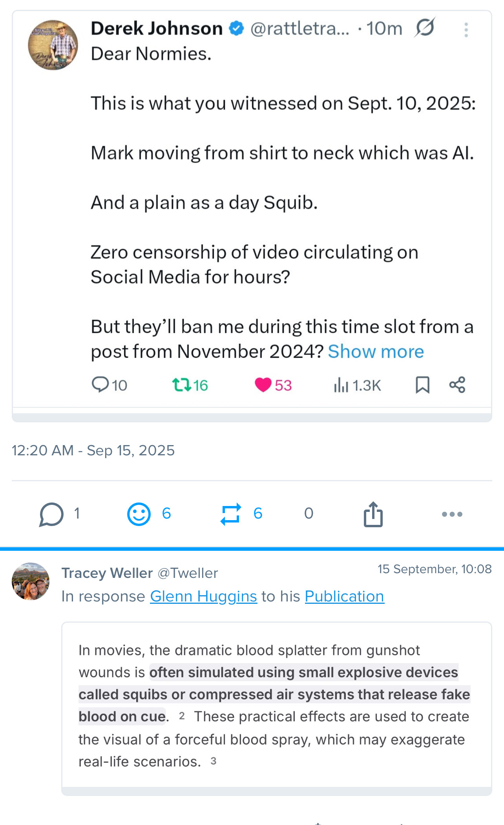Click the blue repost arrows icon

click(231, 514)
